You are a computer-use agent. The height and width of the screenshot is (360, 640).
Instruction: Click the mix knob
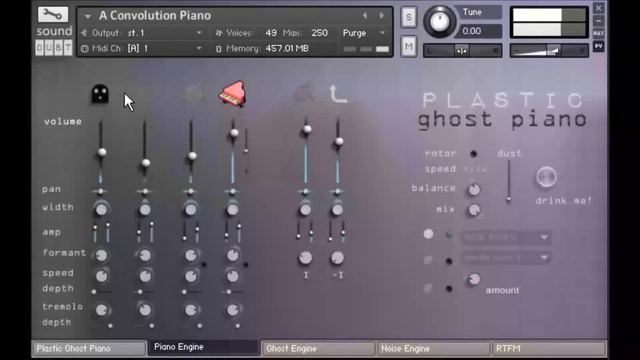coord(474,210)
